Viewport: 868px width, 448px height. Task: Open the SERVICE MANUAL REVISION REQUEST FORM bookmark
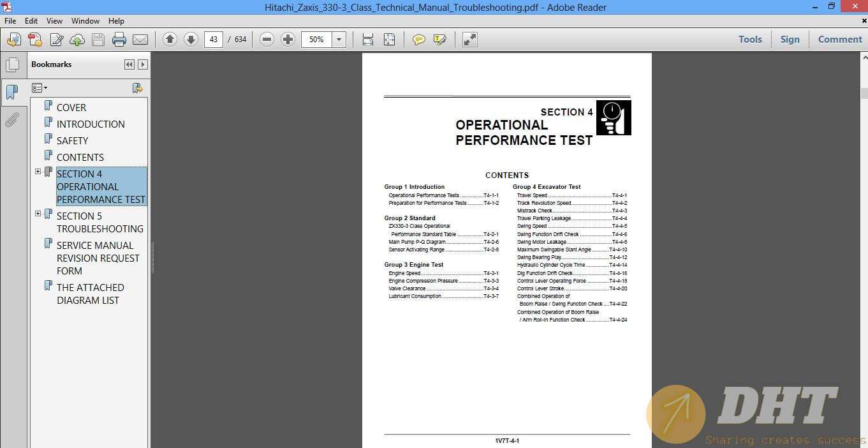(x=98, y=258)
